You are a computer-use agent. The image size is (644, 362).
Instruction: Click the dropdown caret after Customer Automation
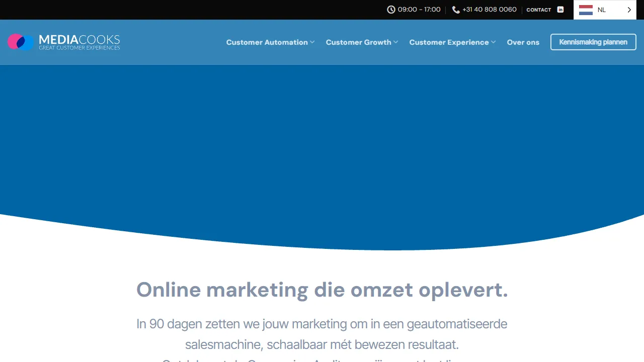[x=312, y=42]
